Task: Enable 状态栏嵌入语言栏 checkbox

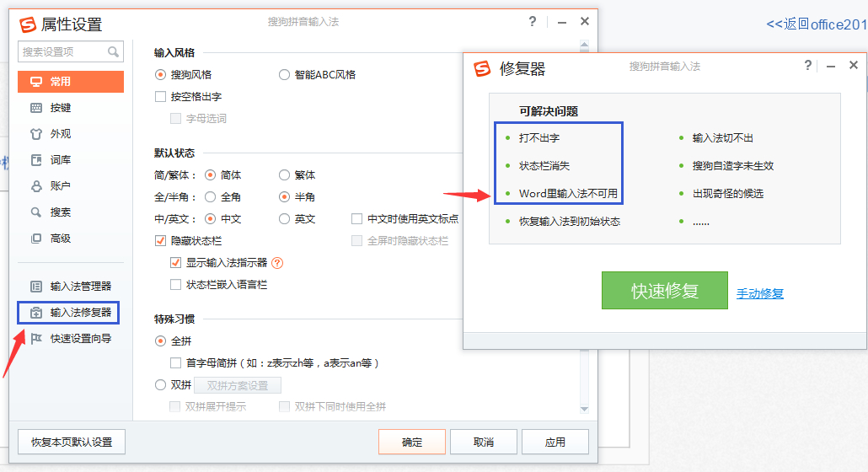Action: [175, 285]
